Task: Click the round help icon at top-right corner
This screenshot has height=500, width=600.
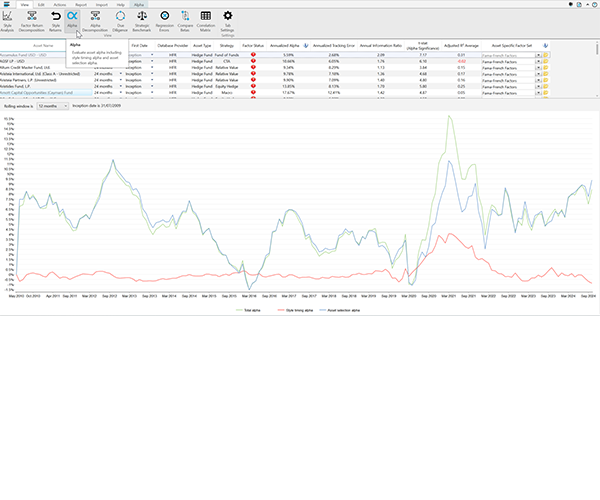Action: point(595,5)
